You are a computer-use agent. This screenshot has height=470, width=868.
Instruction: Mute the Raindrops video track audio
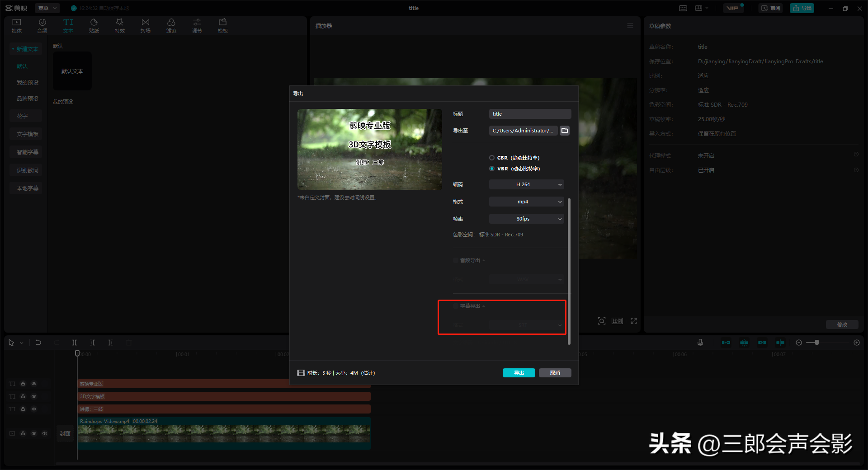click(45, 433)
